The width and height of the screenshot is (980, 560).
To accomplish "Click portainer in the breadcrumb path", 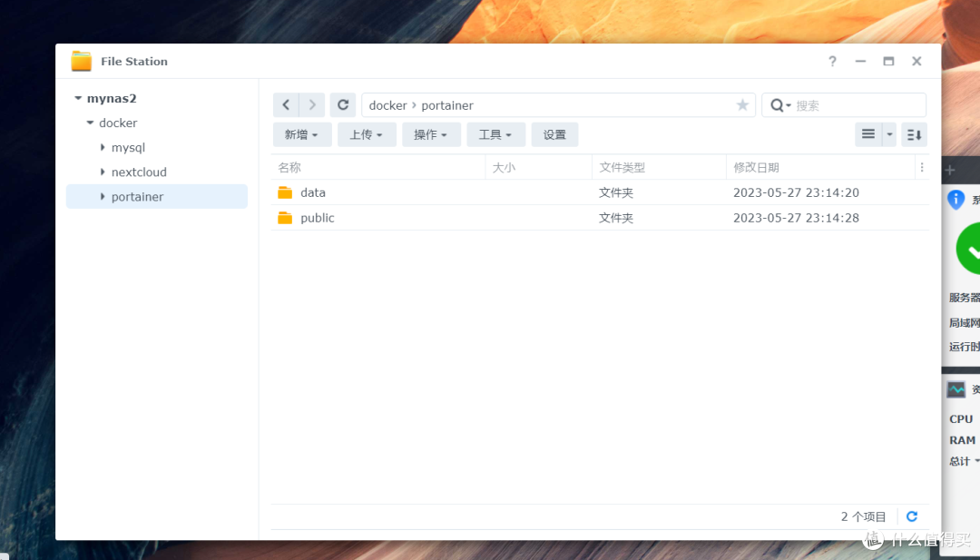I will [x=447, y=105].
